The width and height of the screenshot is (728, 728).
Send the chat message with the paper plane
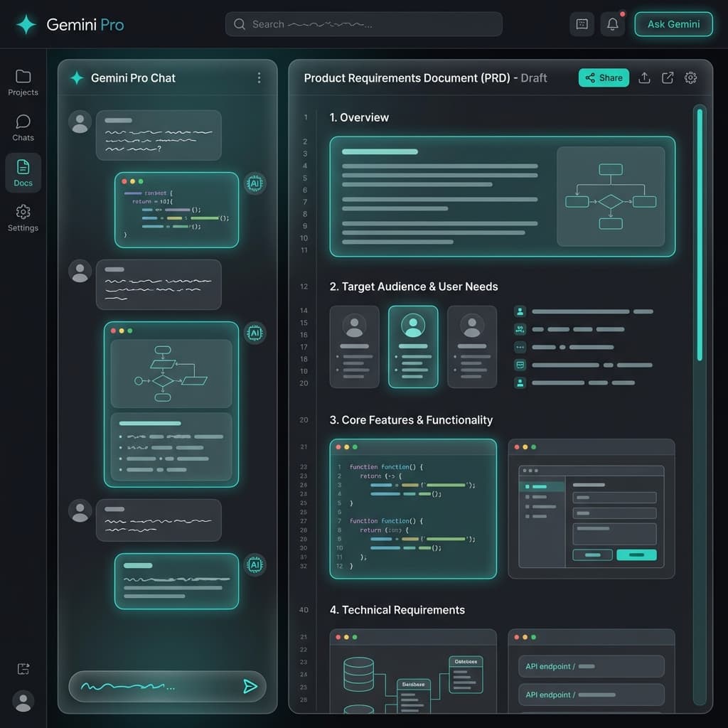tap(251, 686)
